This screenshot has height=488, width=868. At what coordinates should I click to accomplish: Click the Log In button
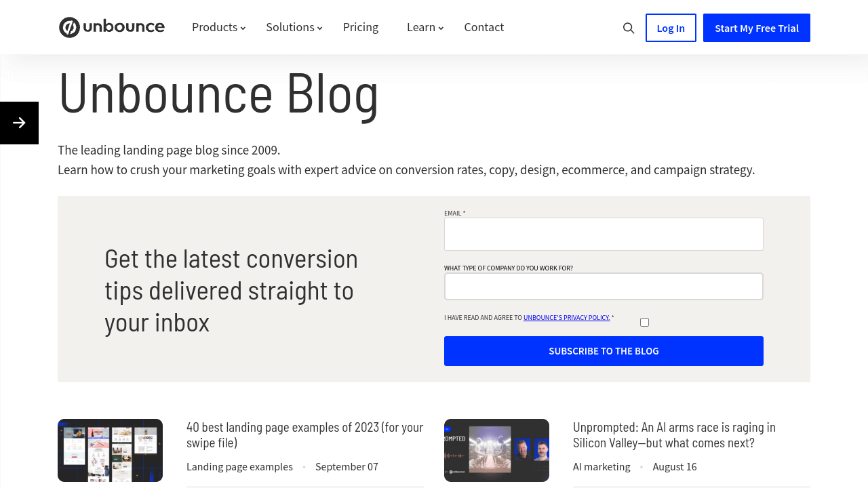(x=671, y=28)
